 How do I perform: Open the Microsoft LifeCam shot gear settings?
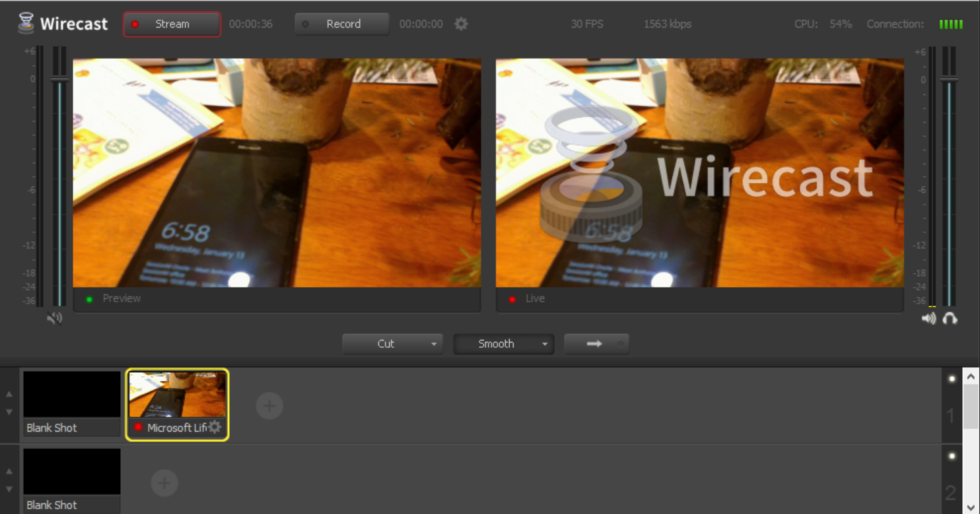[214, 427]
